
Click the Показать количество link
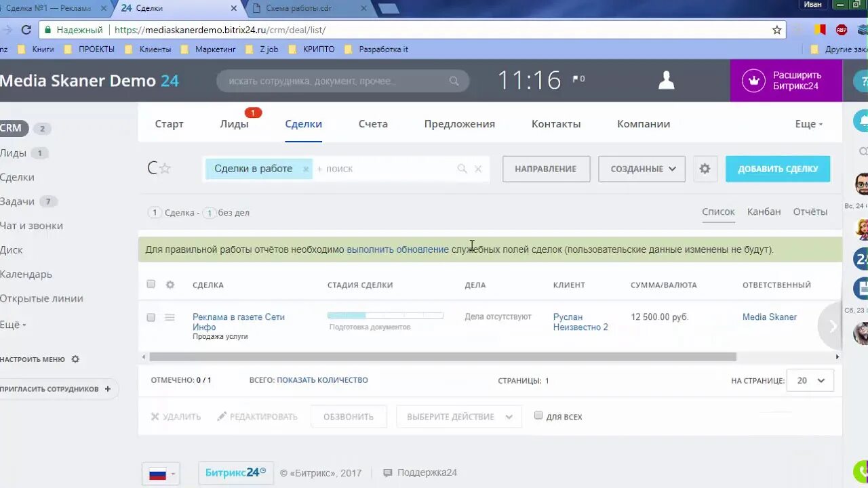coord(322,380)
